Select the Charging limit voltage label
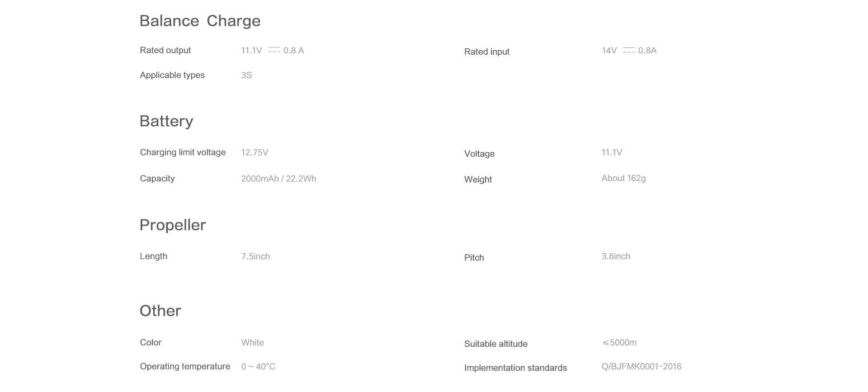Screen dimensions: 868x392 183,152
